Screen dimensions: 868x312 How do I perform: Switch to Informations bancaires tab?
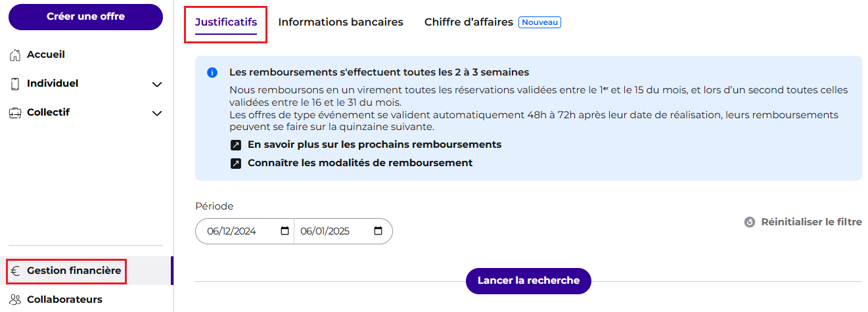tap(340, 22)
